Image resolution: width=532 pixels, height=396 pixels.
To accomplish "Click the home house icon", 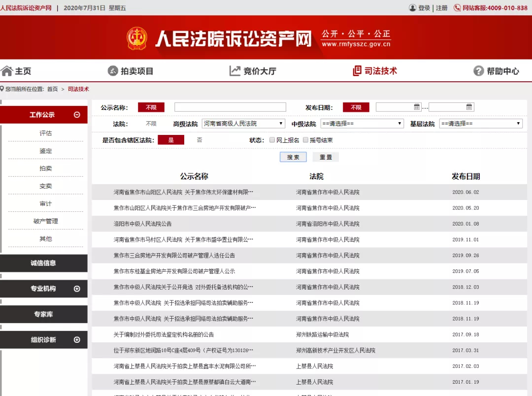I will pyautogui.click(x=6, y=71).
